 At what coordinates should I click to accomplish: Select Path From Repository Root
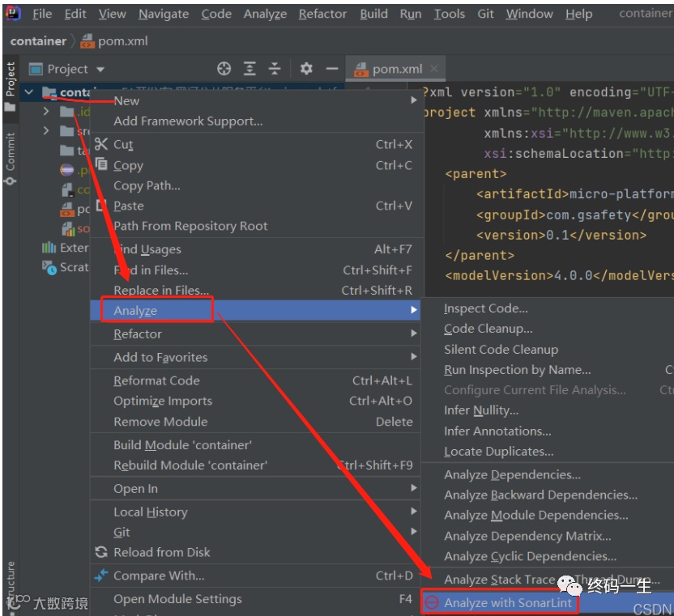coord(255,226)
